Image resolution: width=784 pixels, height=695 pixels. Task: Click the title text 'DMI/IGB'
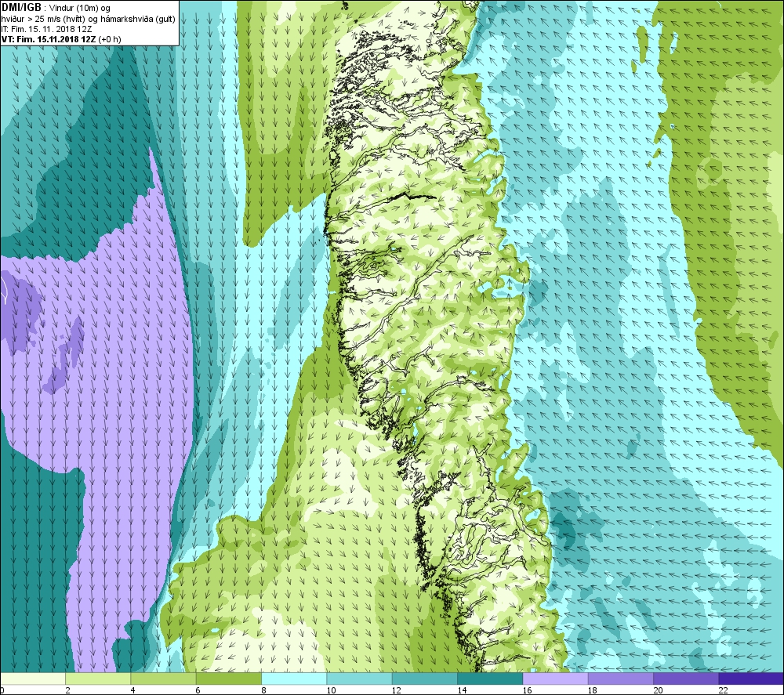coord(21,8)
